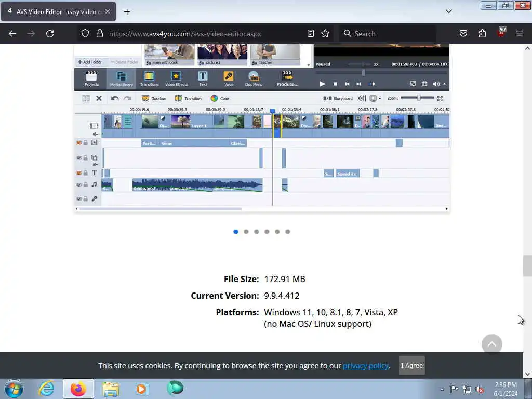Click the page scrollbar up arrow

(x=527, y=48)
